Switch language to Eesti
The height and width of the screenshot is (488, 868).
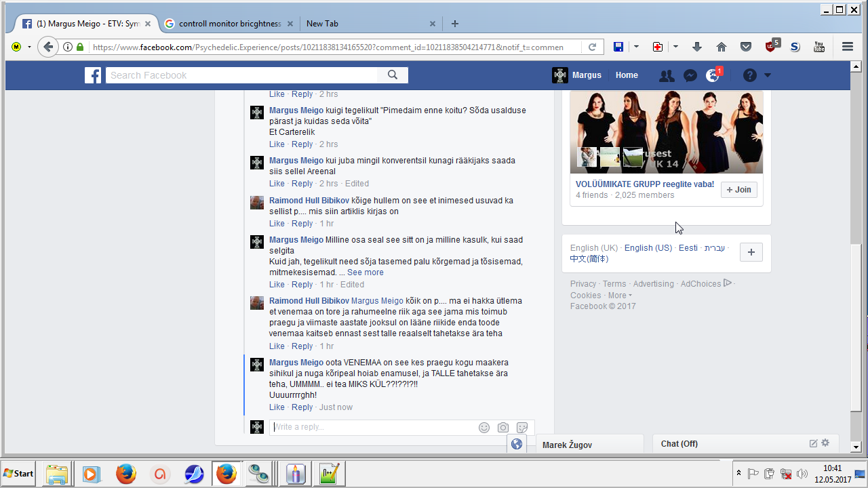click(688, 248)
